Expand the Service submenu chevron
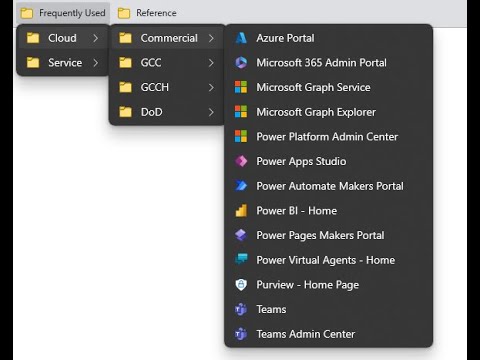Screen dimensions: 480x360 click(x=96, y=63)
